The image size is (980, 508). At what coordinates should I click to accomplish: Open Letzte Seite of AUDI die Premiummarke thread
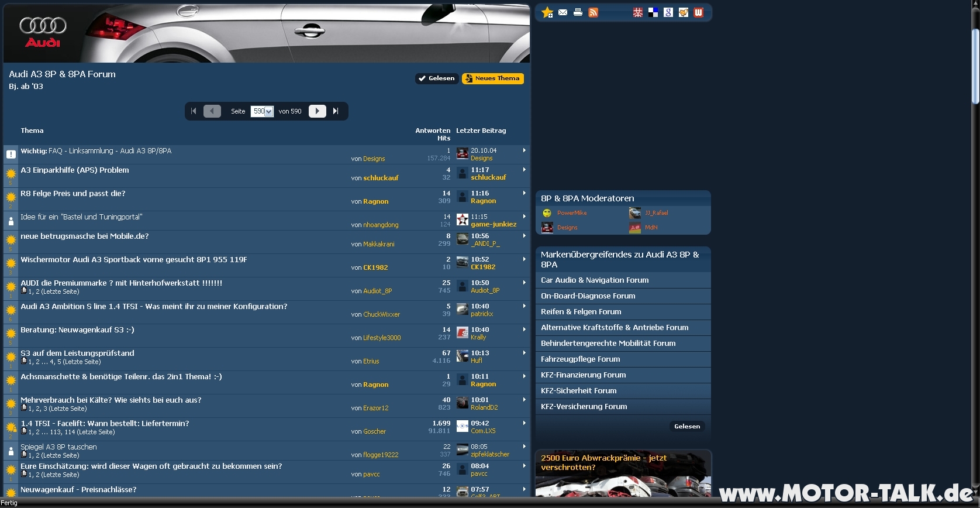tap(60, 291)
